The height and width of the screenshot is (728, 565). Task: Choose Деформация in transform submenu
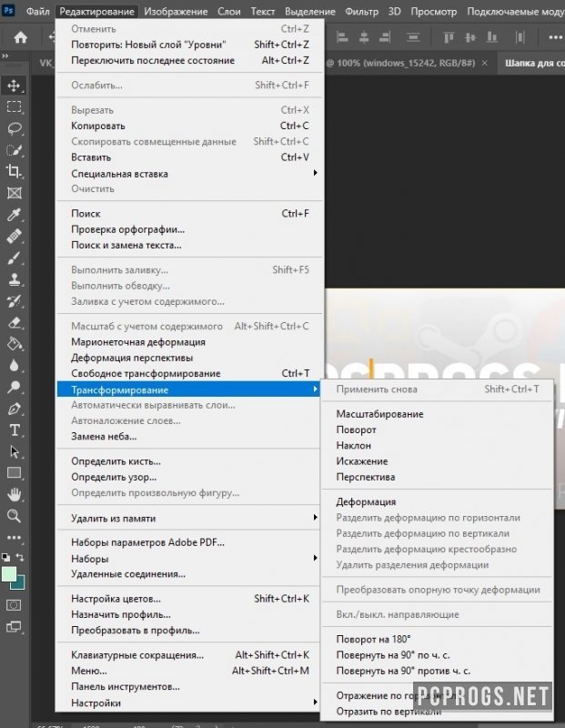[x=438, y=501]
